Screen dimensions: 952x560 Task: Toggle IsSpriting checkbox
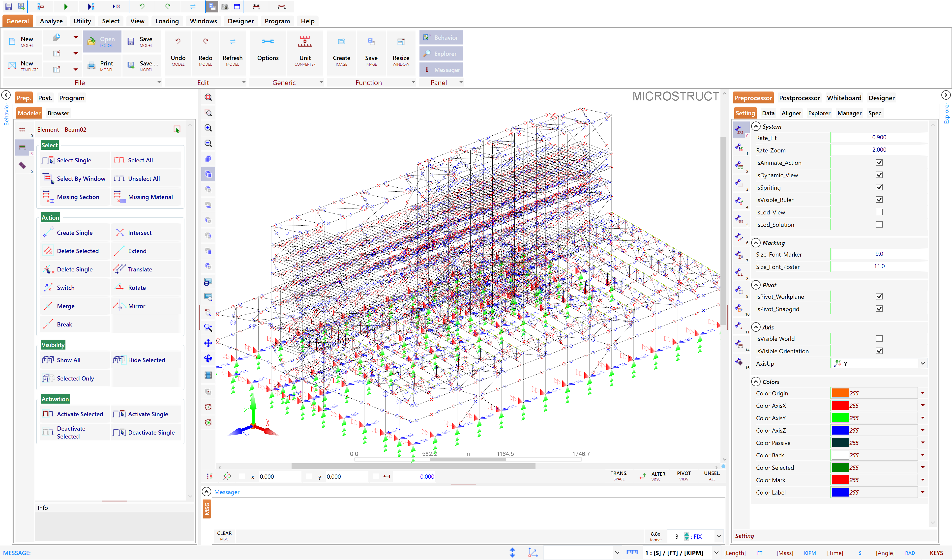coord(879,187)
